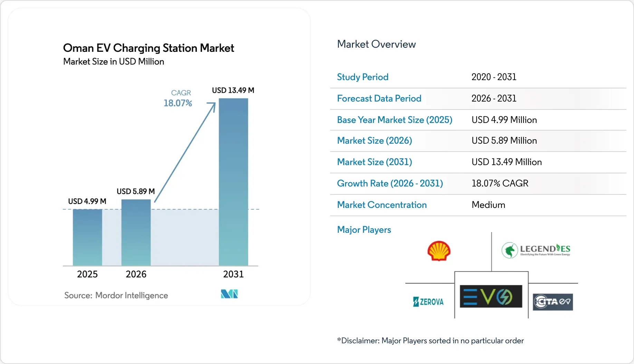
Task: Click the 2031 bar in chart
Action: tap(233, 182)
